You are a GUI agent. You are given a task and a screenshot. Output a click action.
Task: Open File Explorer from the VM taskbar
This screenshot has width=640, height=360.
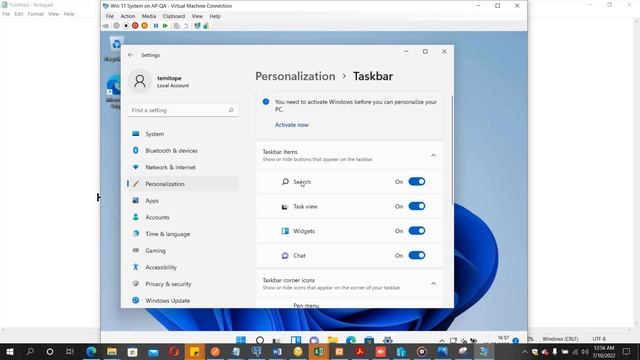click(x=332, y=340)
